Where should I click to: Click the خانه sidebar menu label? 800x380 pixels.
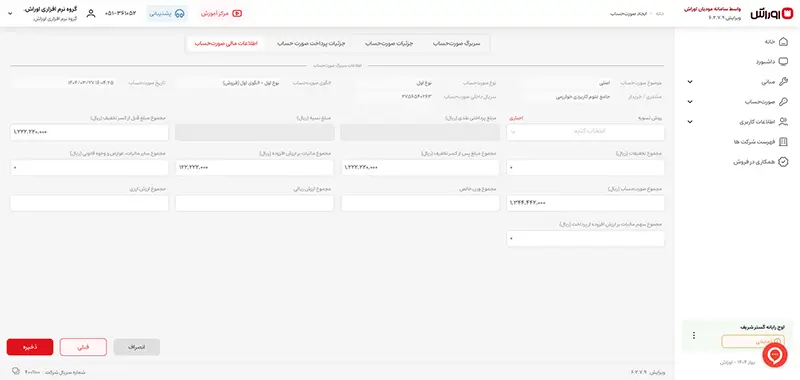(769, 42)
